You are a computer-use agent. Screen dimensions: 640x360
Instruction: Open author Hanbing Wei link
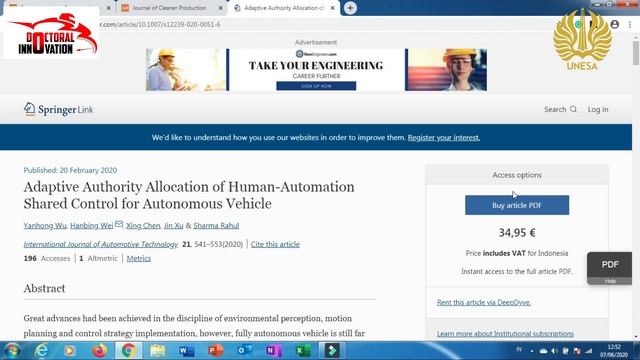pyautogui.click(x=91, y=225)
